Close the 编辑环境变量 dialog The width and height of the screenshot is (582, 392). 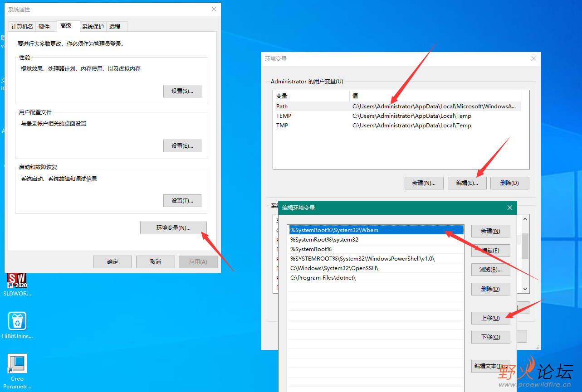[x=510, y=208]
